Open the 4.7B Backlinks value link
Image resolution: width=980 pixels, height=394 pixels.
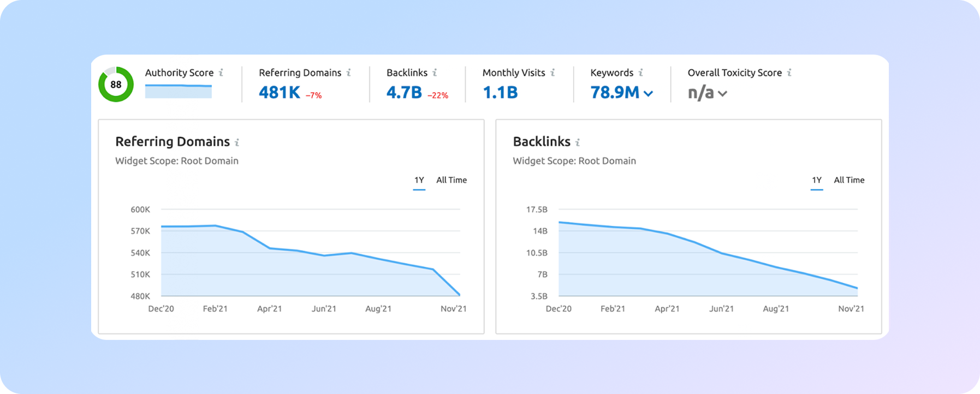coord(404,93)
